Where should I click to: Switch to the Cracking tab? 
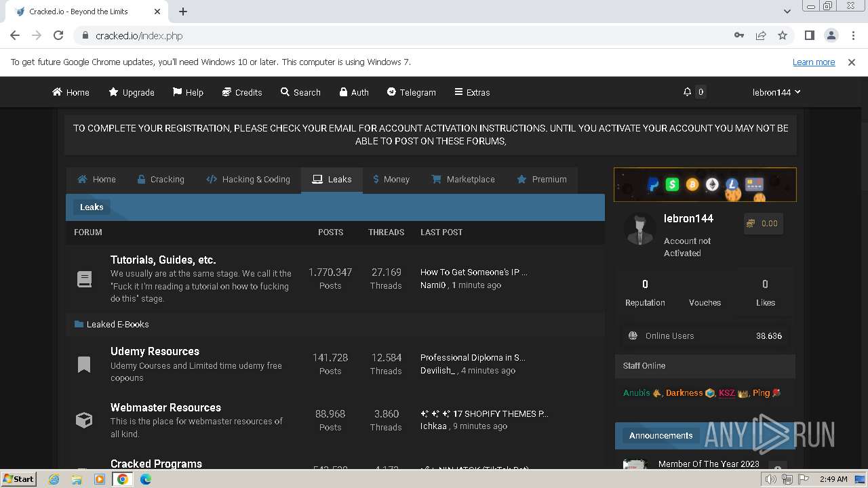[x=160, y=180]
